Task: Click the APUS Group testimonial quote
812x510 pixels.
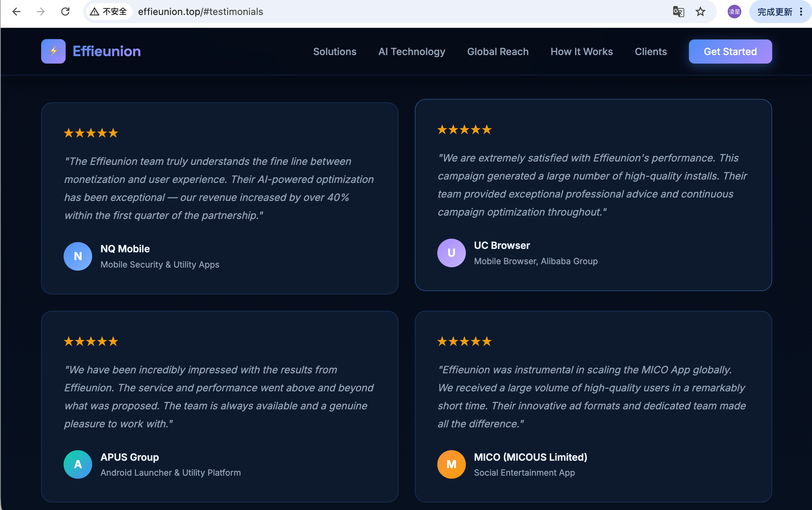Action: point(219,397)
